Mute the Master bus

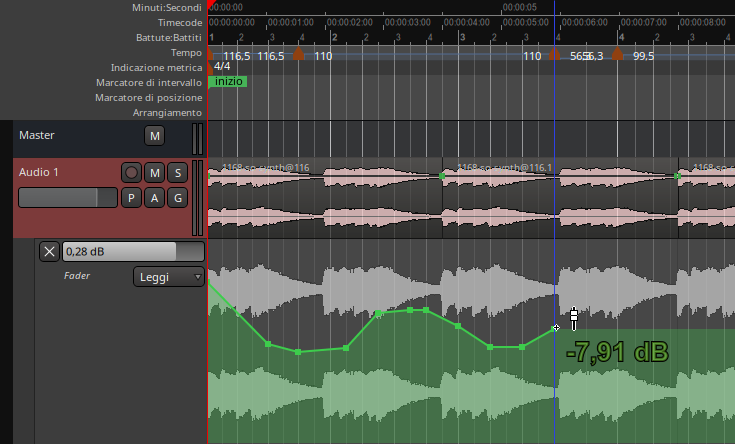pos(154,135)
